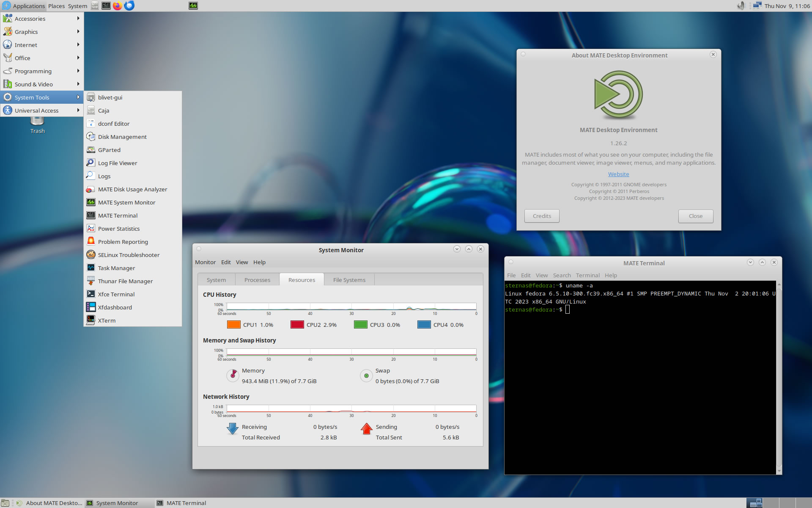
Task: Switch to the System tab
Action: (x=216, y=280)
